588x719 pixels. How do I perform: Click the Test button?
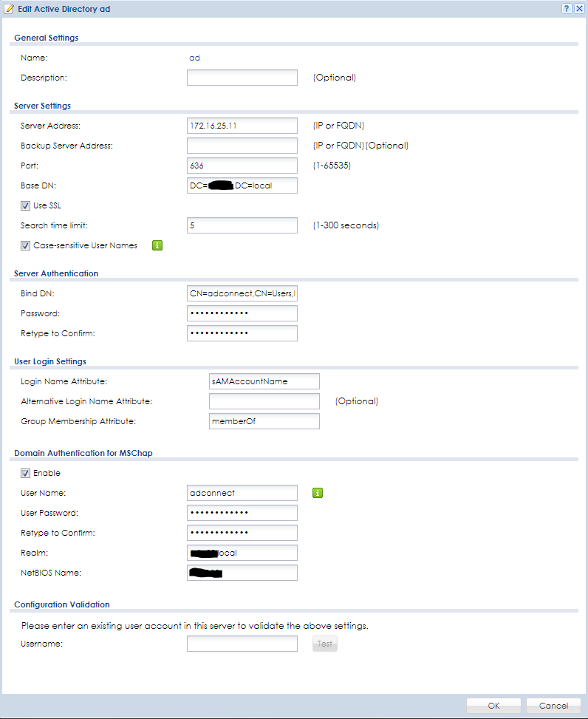[x=325, y=644]
